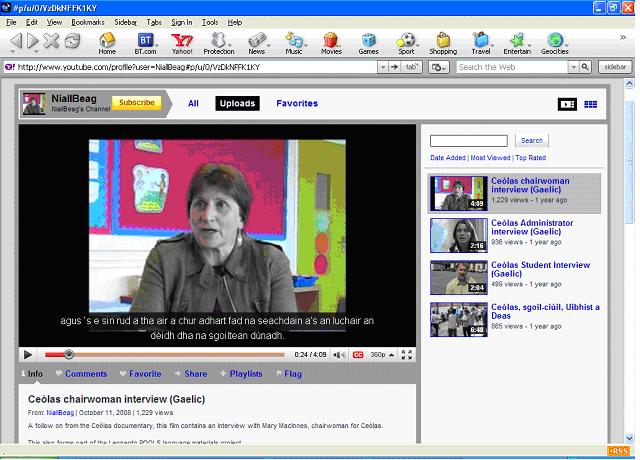Click the Yahoo! toolbar icon

click(182, 43)
